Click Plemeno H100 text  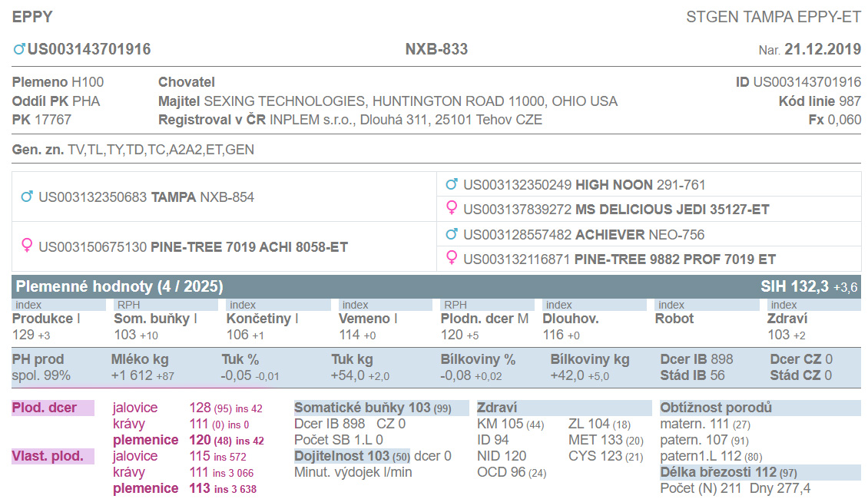[58, 82]
